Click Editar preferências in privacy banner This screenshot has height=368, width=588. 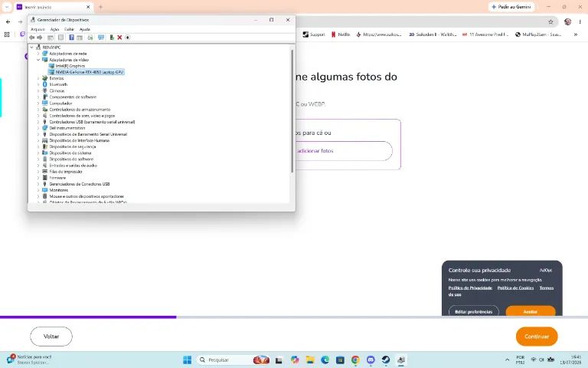click(x=474, y=311)
